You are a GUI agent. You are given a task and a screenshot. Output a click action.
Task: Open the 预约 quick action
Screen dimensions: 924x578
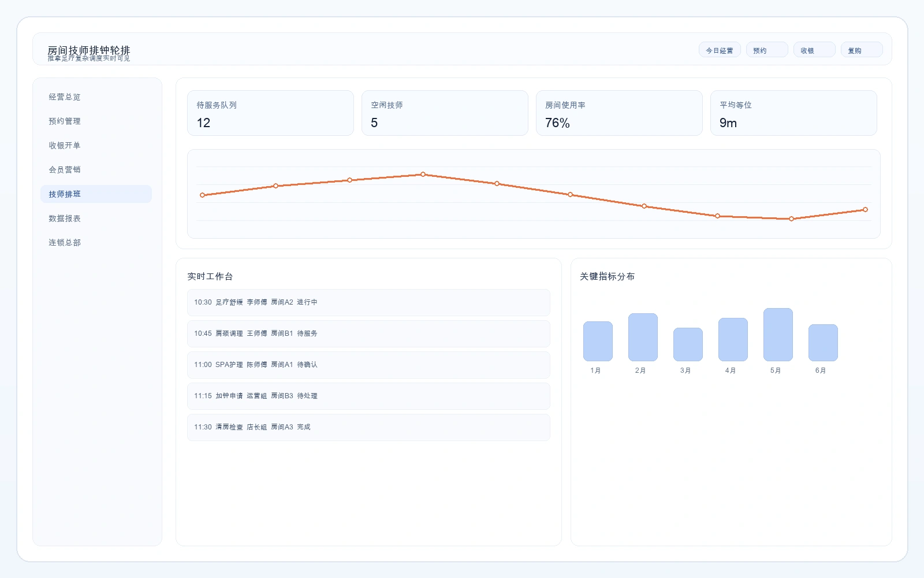point(766,50)
